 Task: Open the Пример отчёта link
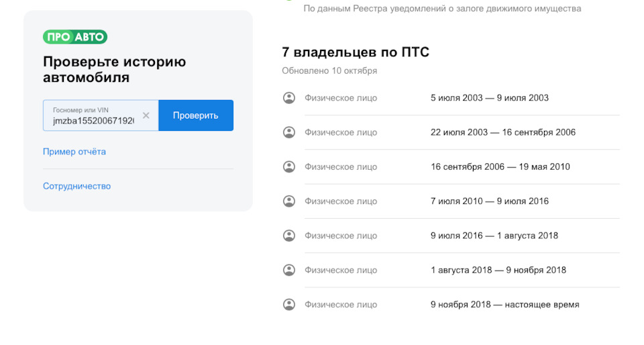[x=74, y=152]
